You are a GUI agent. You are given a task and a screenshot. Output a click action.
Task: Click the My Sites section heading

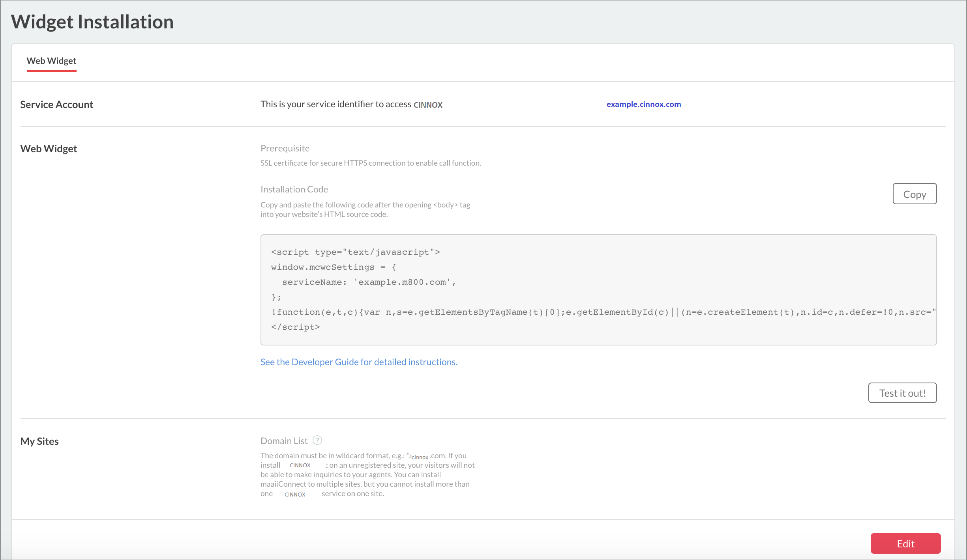(x=39, y=441)
